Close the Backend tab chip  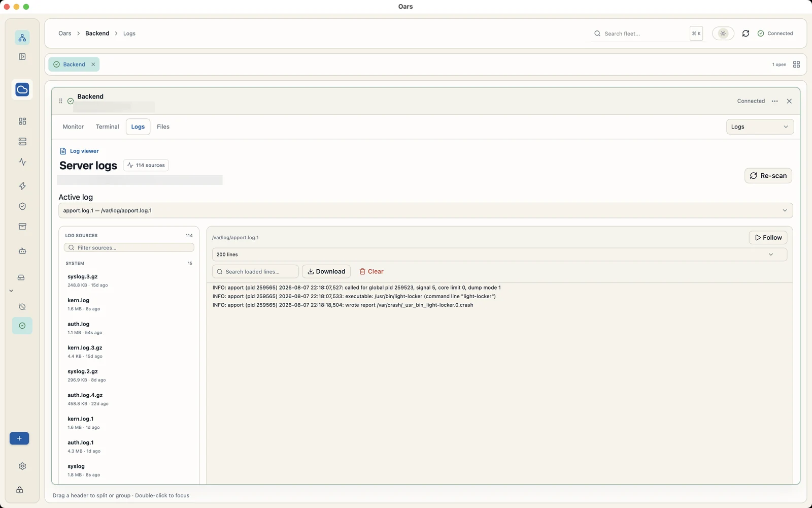(93, 65)
